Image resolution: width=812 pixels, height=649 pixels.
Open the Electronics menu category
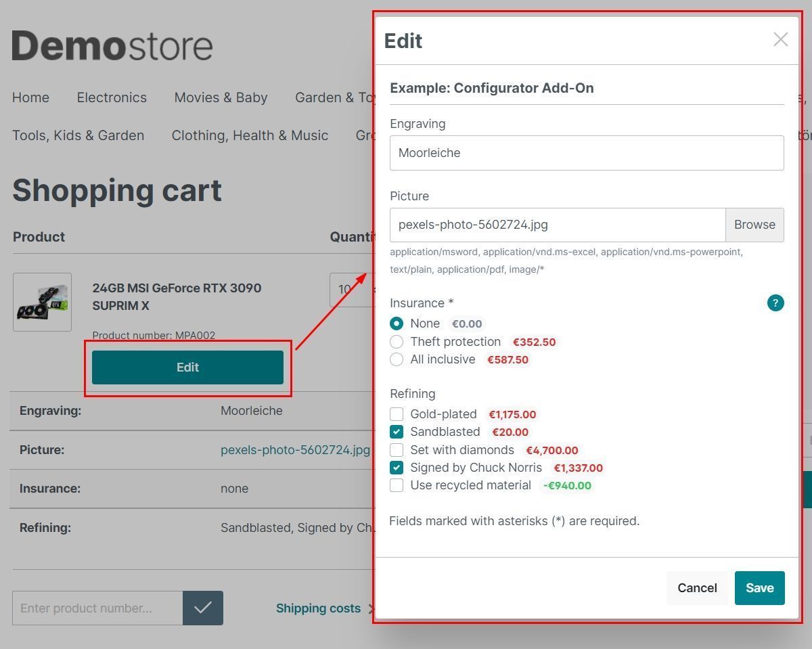click(x=112, y=97)
